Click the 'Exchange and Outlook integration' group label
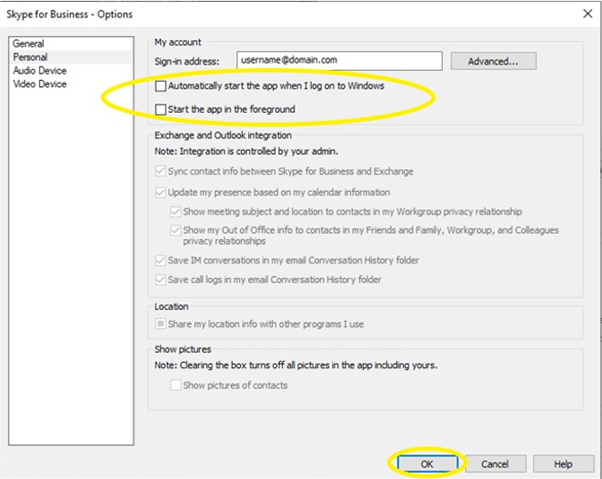The height and width of the screenshot is (479, 602). tap(223, 135)
